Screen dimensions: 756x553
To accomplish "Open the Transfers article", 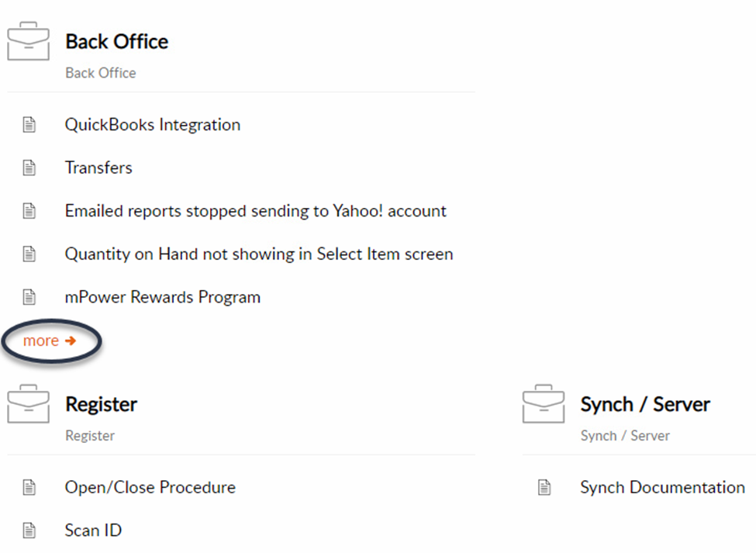I will click(x=98, y=168).
